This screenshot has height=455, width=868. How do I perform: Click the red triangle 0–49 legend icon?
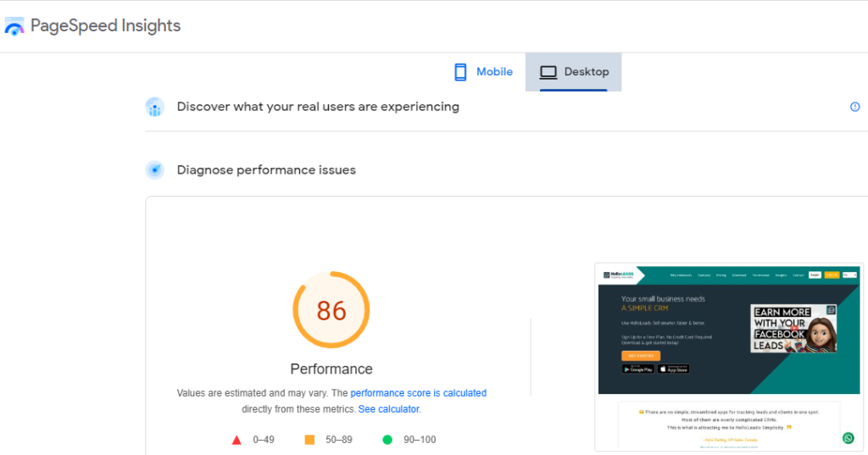click(236, 440)
